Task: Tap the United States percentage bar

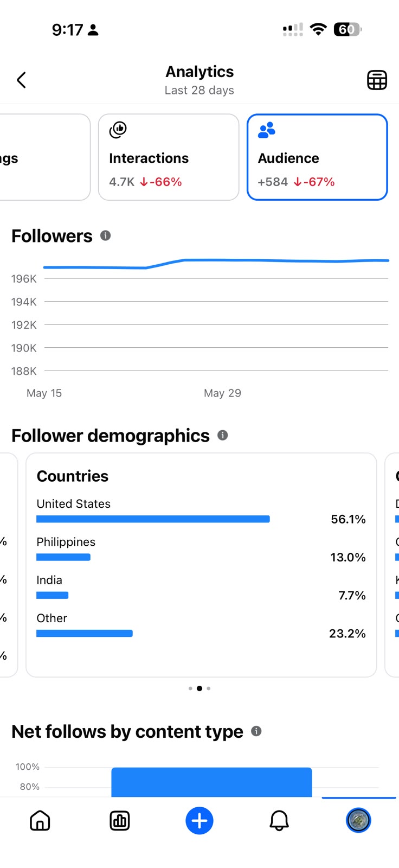Action: (x=153, y=519)
